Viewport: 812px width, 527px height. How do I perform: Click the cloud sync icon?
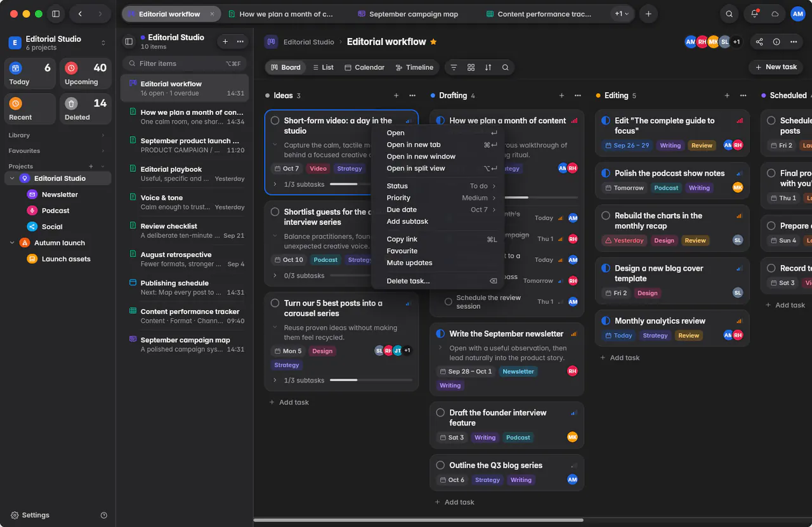[775, 14]
